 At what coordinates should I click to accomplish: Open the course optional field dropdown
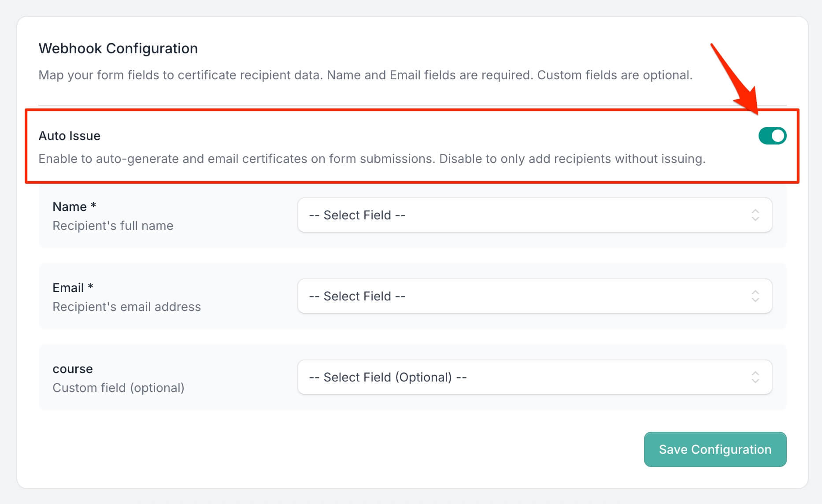pyautogui.click(x=534, y=377)
